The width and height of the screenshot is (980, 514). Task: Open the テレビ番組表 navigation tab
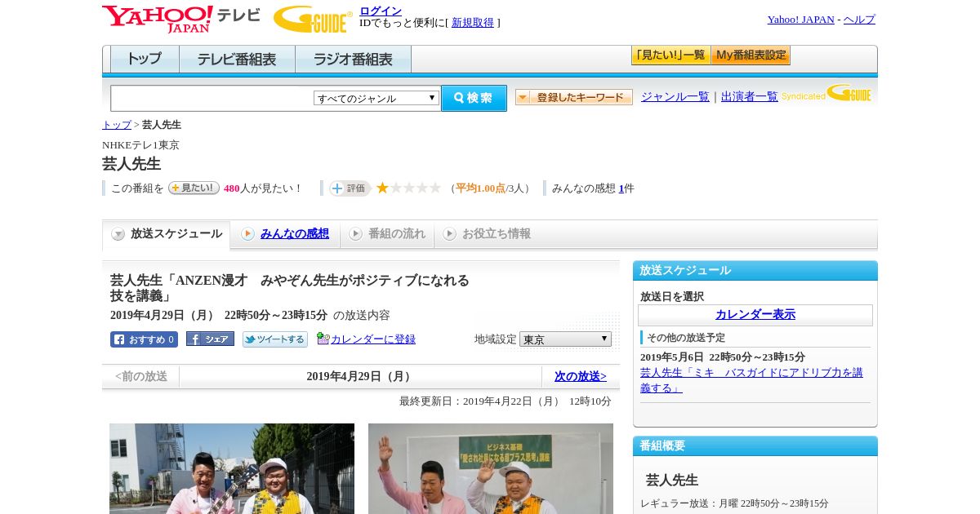click(x=237, y=59)
